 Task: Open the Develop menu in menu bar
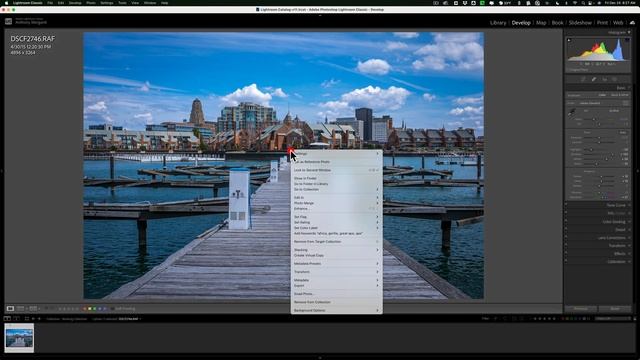click(75, 3)
